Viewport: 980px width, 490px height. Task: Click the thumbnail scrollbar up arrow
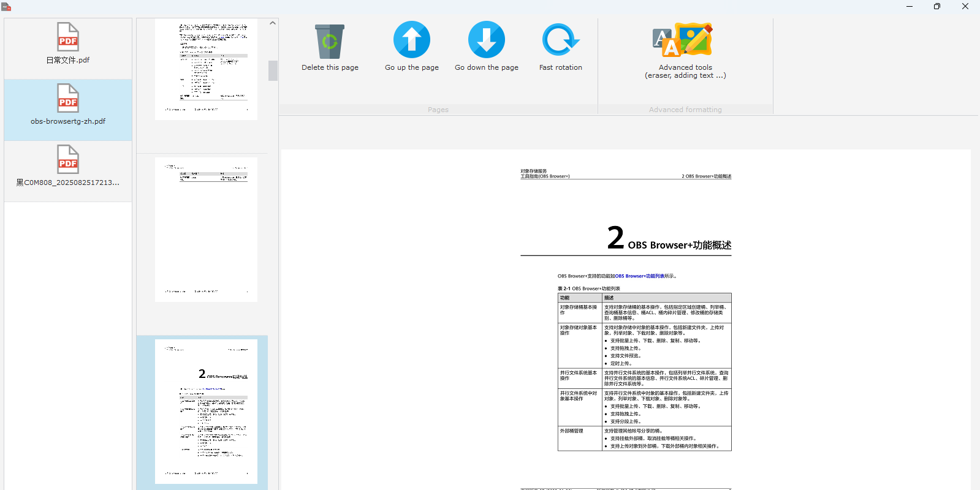pyautogui.click(x=273, y=23)
